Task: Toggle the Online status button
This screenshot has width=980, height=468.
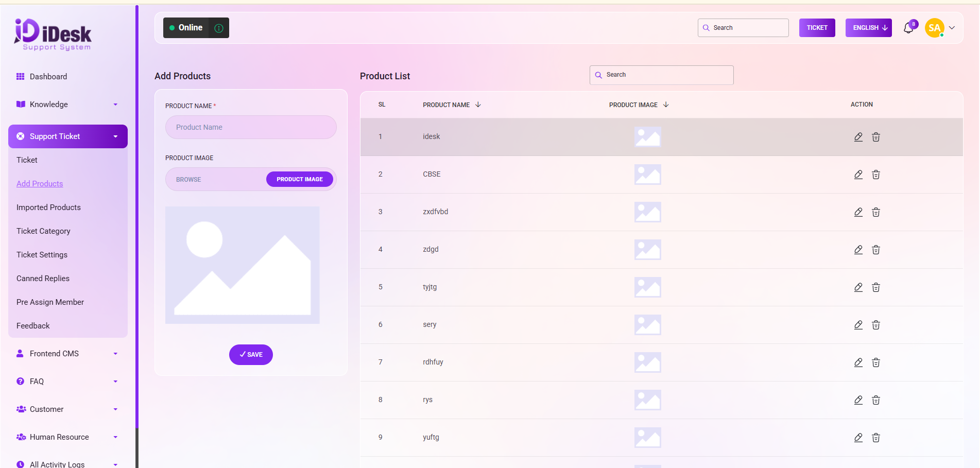Action: tap(186, 28)
